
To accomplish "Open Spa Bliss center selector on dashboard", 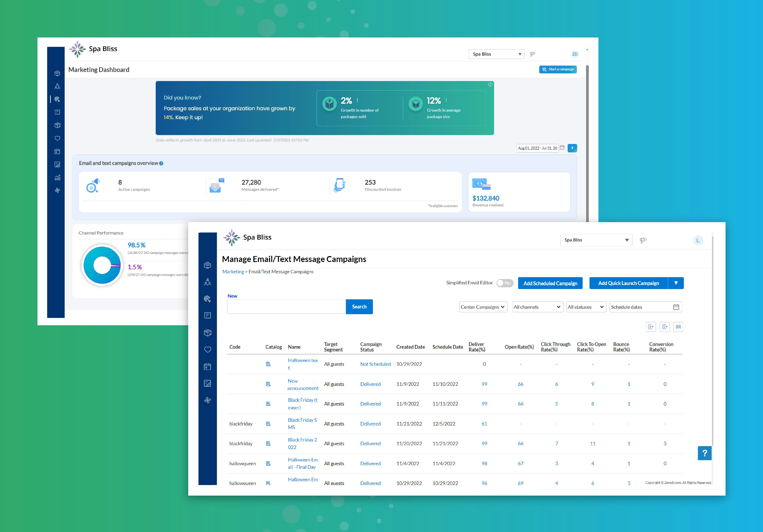I will coord(496,54).
